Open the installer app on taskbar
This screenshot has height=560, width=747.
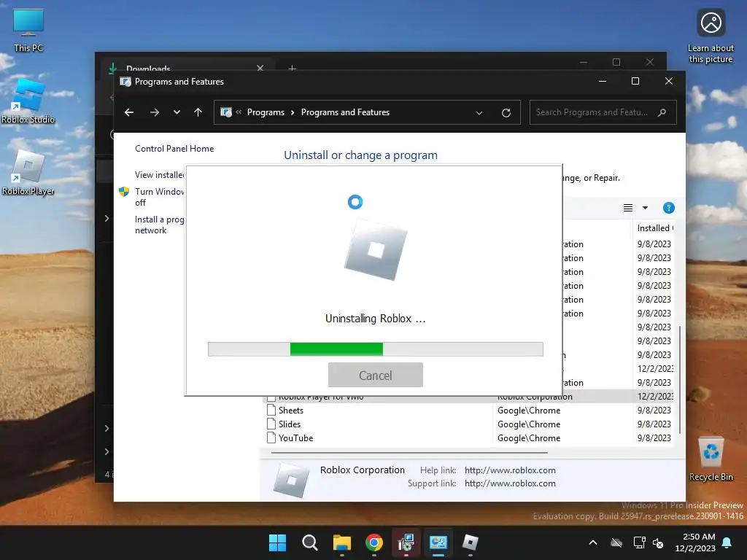[406, 542]
